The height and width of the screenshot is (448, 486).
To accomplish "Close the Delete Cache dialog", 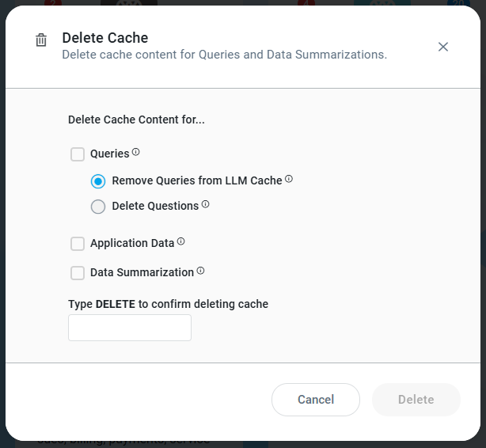I will (443, 47).
